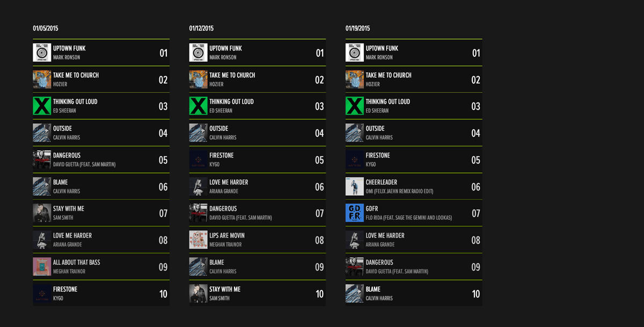644x327 pixels.
Task: Click Flo Rida artist text under GDFR
Action: click(x=408, y=218)
